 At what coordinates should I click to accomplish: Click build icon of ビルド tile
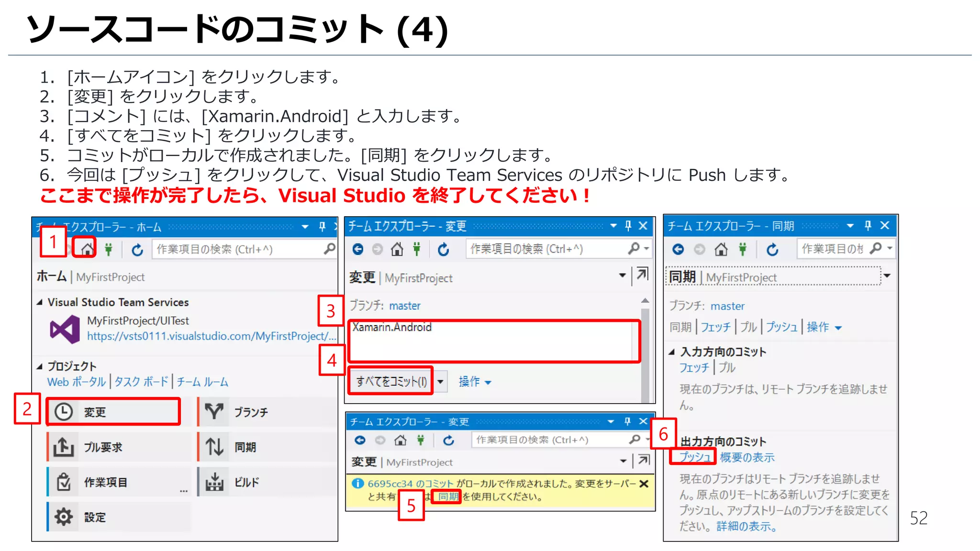pyautogui.click(x=214, y=482)
